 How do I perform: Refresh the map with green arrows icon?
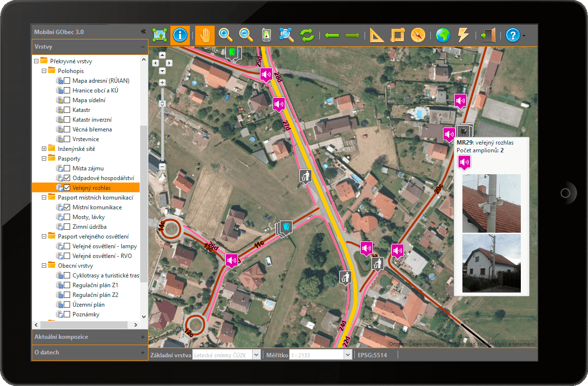point(307,35)
